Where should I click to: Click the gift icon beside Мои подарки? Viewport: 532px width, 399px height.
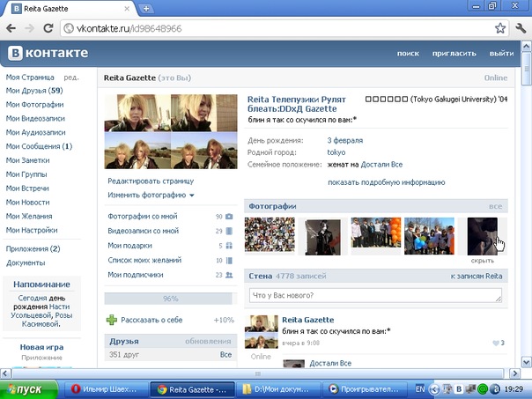(x=229, y=246)
